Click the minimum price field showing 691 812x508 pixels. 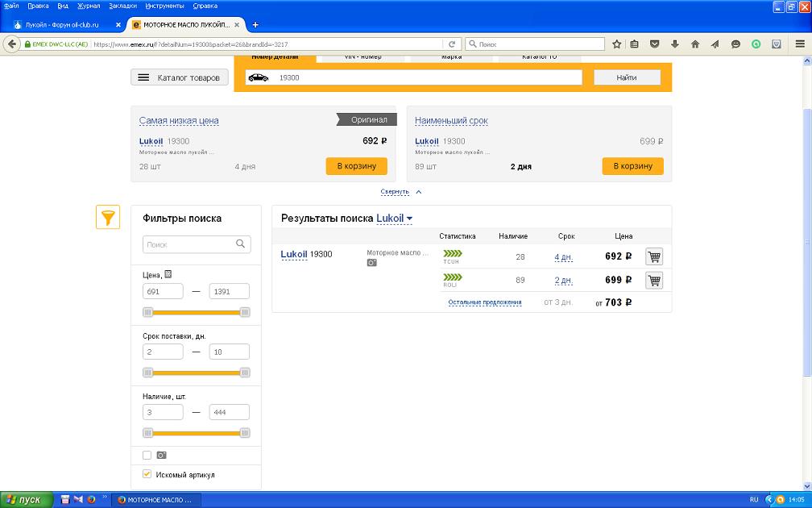163,291
